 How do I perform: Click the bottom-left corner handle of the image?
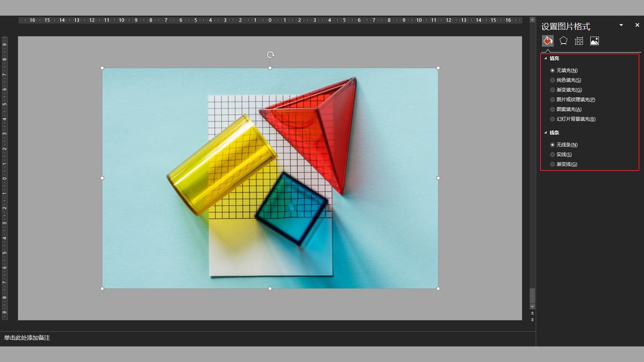pyautogui.click(x=103, y=289)
